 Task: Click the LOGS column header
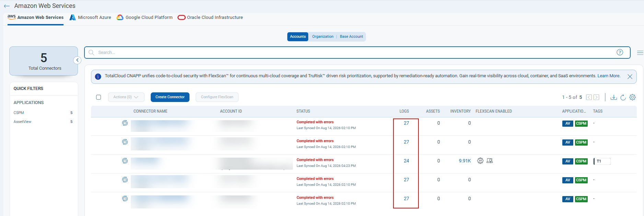[x=404, y=111]
